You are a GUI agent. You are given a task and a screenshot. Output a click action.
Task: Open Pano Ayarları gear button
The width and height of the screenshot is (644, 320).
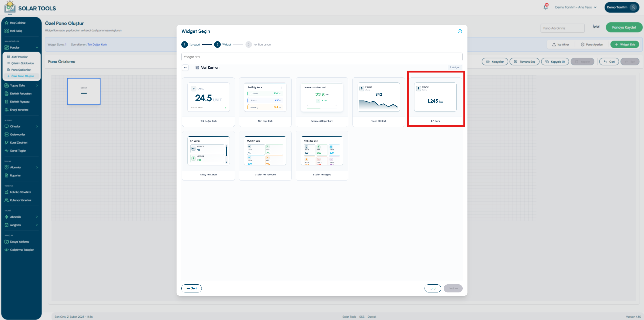[x=591, y=44]
